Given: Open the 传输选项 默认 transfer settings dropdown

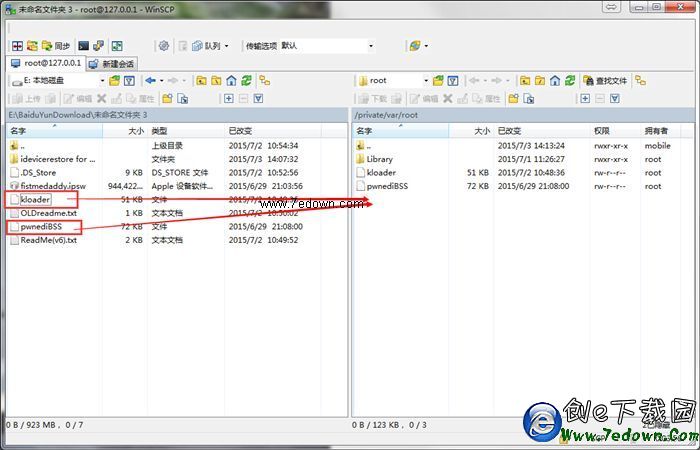Looking at the screenshot, I should coord(327,46).
